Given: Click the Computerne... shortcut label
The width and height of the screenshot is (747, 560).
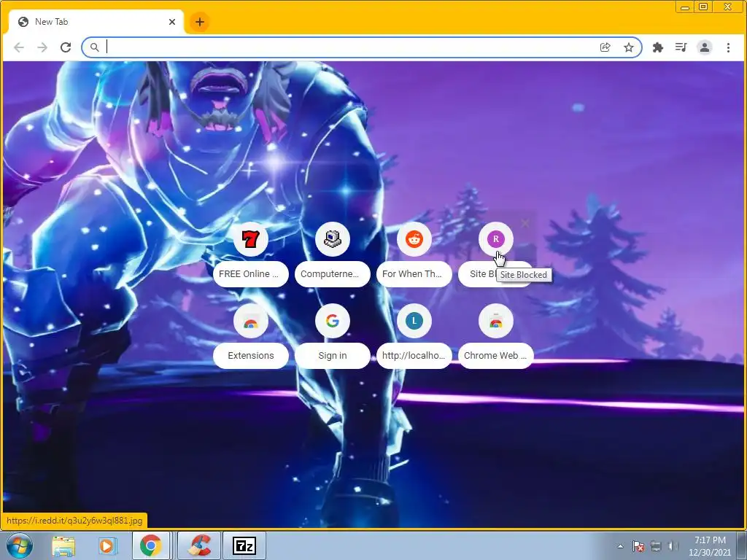Looking at the screenshot, I should pyautogui.click(x=333, y=274).
